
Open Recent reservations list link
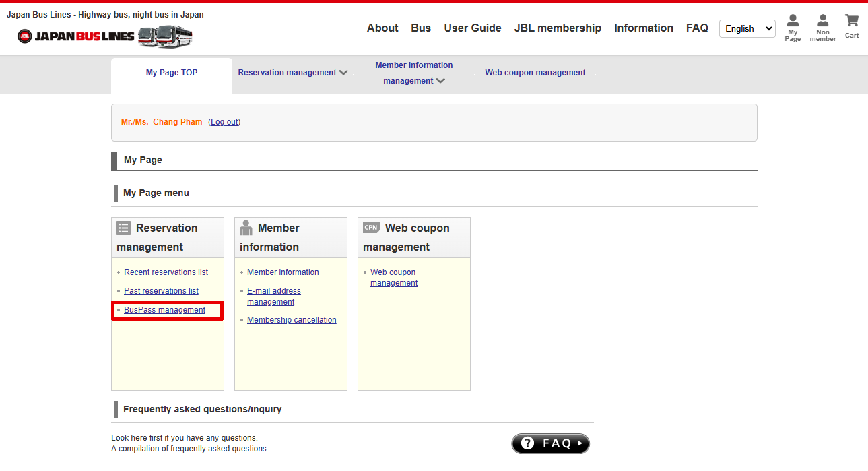(x=166, y=272)
